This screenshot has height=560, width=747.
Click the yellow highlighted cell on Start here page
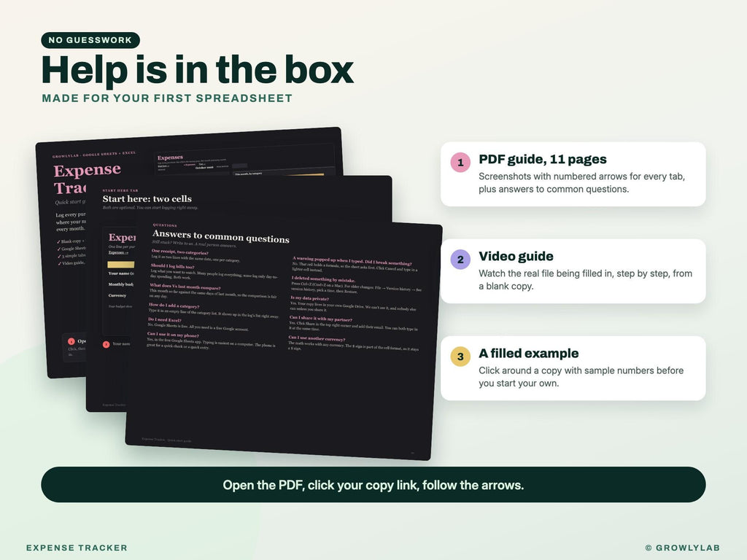click(120, 264)
